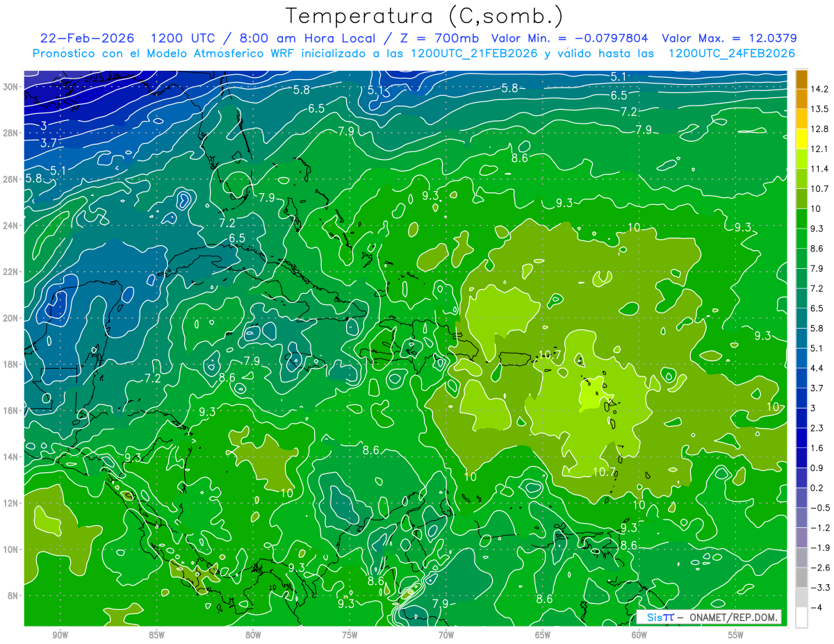Image resolution: width=834 pixels, height=644 pixels.
Task: Click the "26N" latitude axis label
Action: click(x=11, y=179)
